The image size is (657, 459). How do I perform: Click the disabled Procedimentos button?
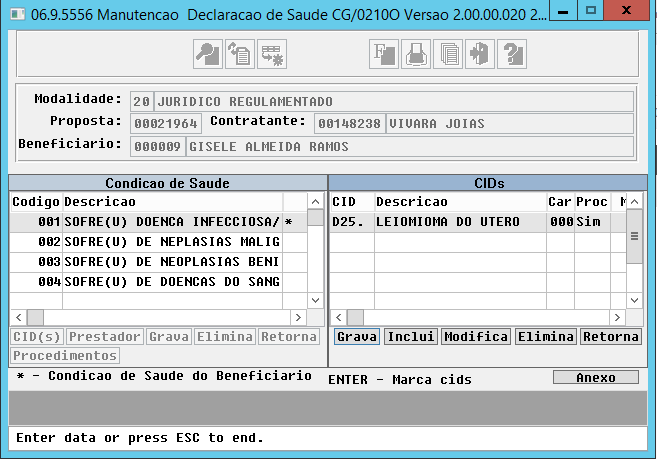[x=65, y=355]
